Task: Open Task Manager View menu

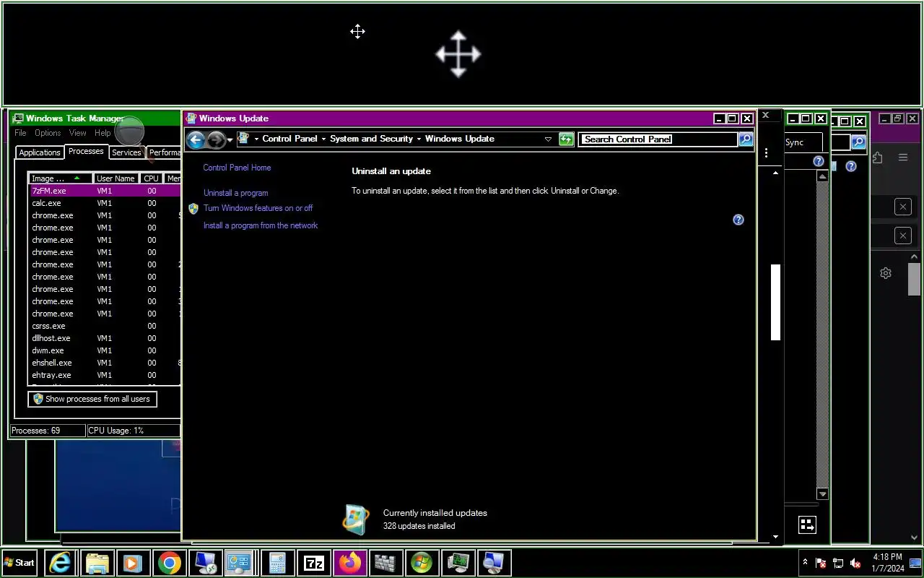Action: tap(77, 133)
